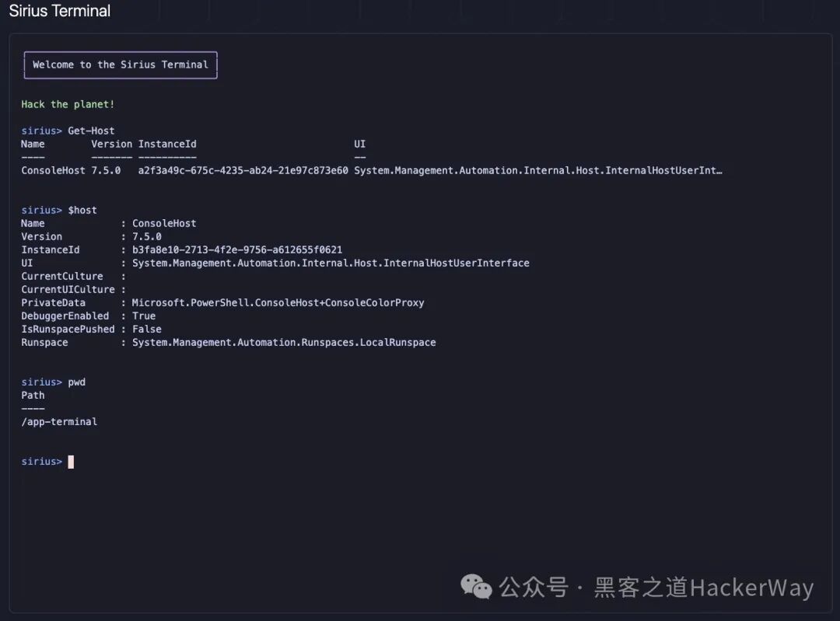840x621 pixels.
Task: Click the 'Name : ConsoleHost' value
Action: tap(164, 223)
